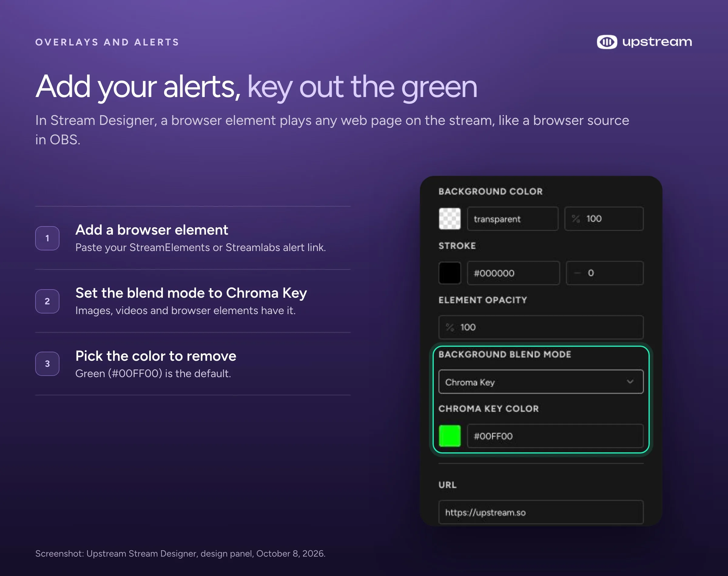Click the 'CHROMA KEY COLOR' label

pos(488,408)
